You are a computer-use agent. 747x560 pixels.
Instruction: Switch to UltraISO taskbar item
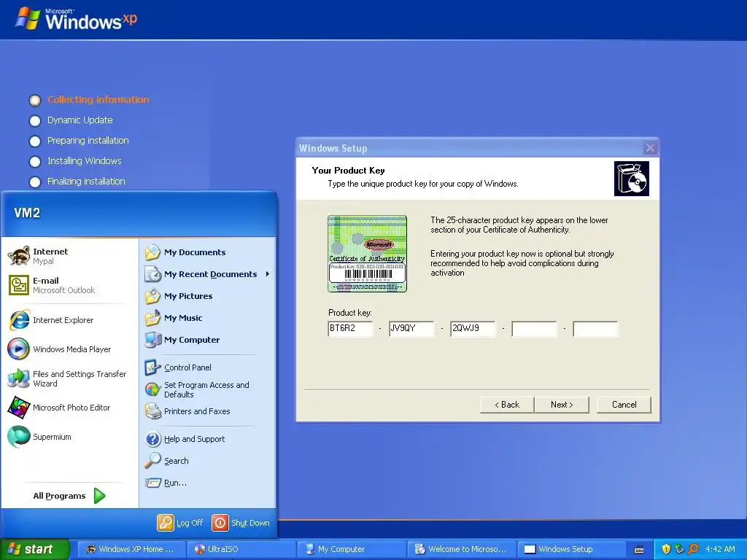click(241, 549)
